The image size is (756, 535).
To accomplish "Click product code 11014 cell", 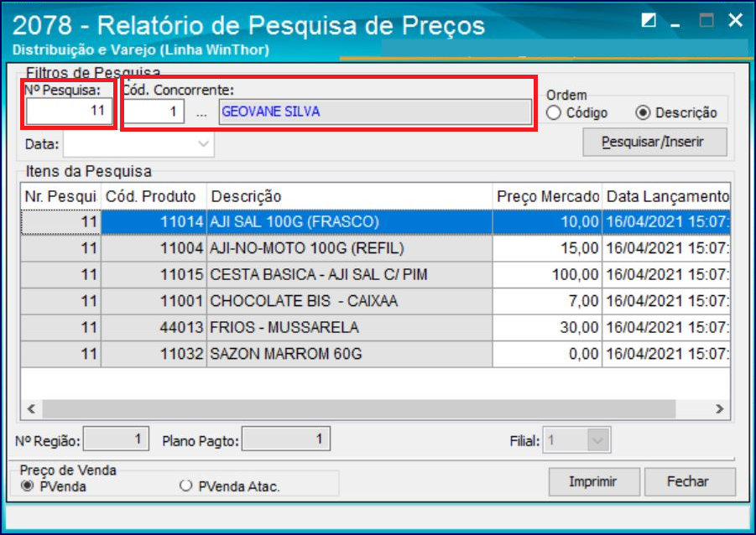I will point(154,222).
